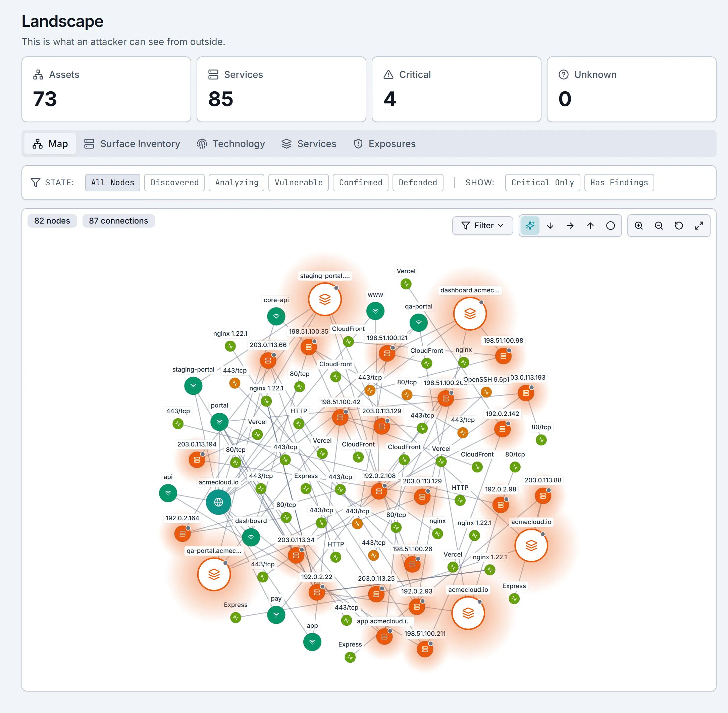
Task: Open the Filter dropdown
Action: (x=482, y=226)
